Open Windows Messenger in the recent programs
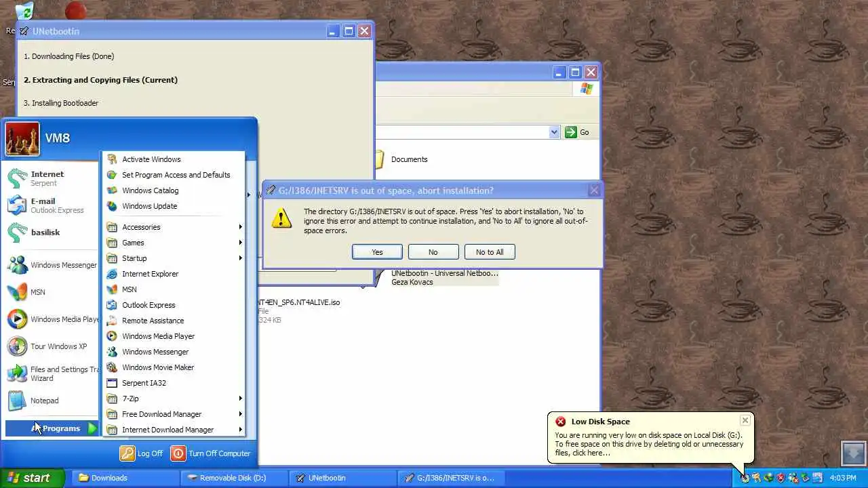The width and height of the screenshot is (868, 488). point(52,265)
